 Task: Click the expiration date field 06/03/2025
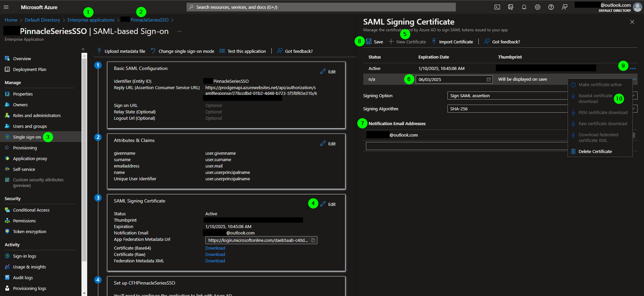click(454, 79)
